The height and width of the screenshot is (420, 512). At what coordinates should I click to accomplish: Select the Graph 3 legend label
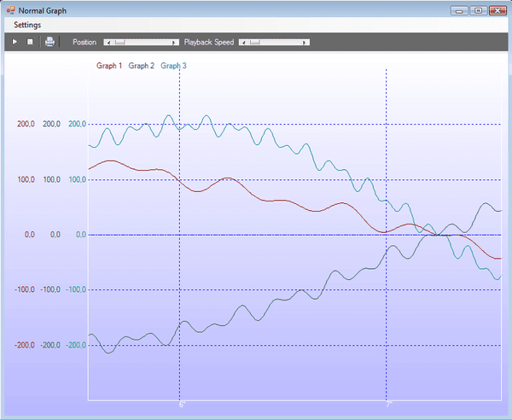pyautogui.click(x=174, y=66)
